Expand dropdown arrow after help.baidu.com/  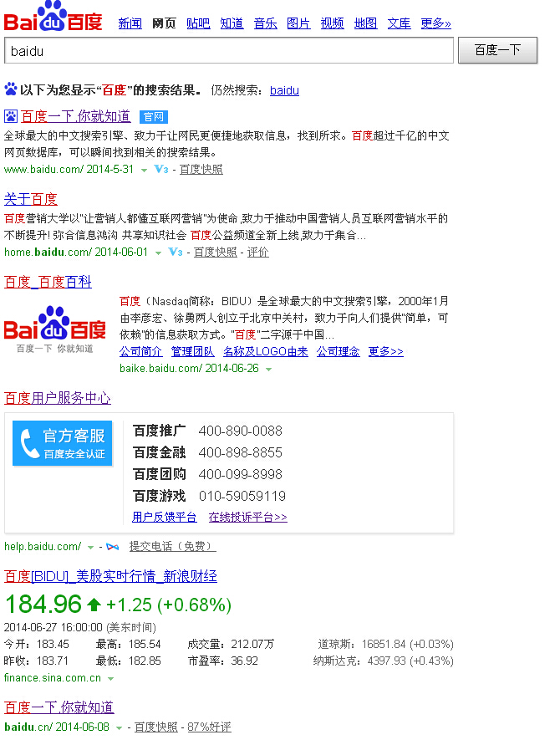click(90, 548)
